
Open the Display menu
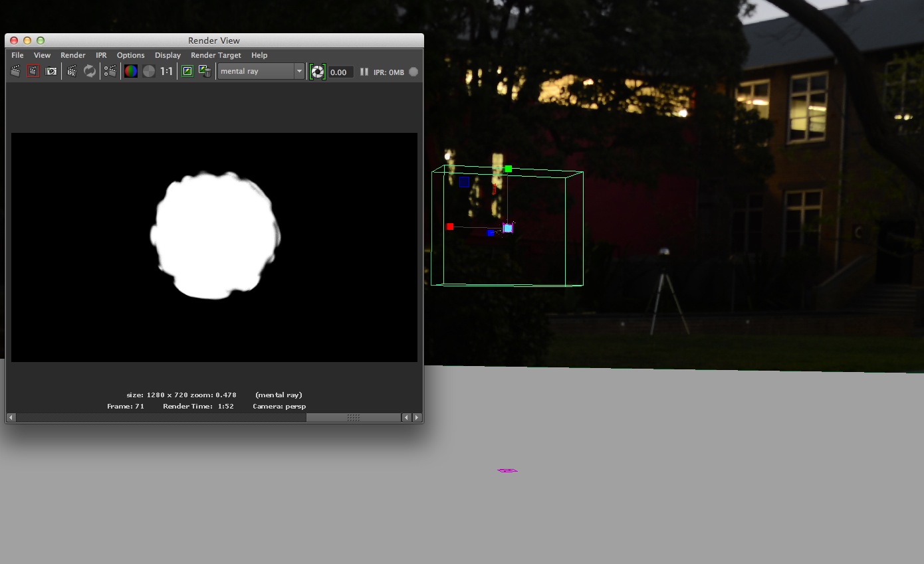(168, 55)
